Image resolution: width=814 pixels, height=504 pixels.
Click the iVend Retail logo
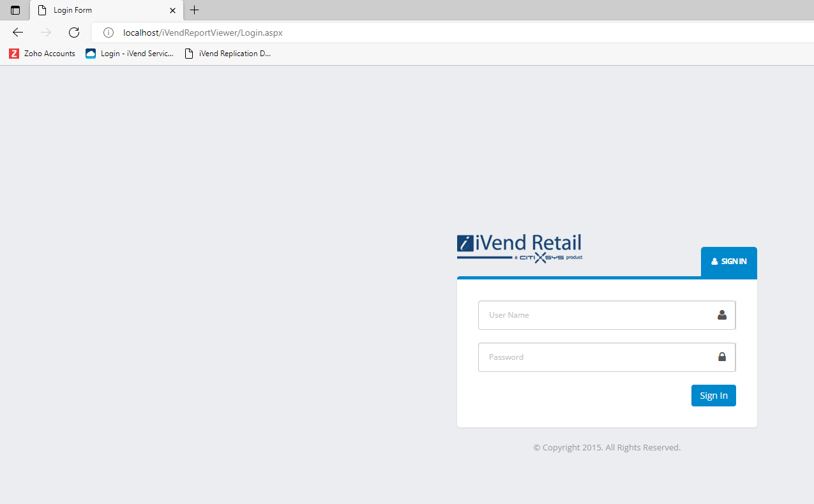tap(520, 248)
